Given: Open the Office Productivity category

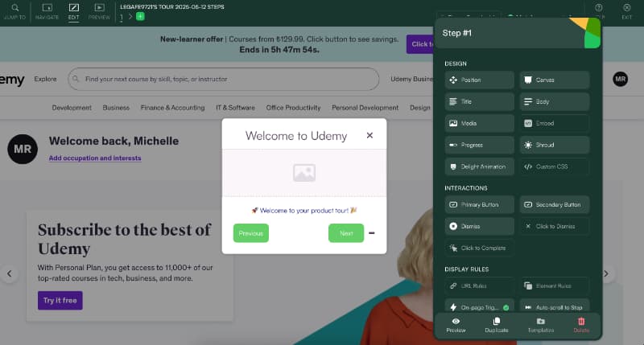Looking at the screenshot, I should pyautogui.click(x=293, y=108).
